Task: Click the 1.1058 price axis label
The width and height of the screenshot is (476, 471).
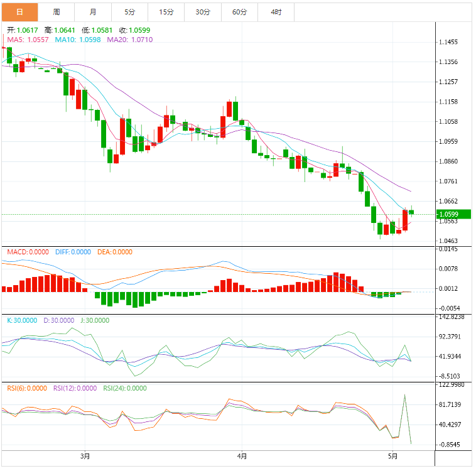Action: pos(448,121)
